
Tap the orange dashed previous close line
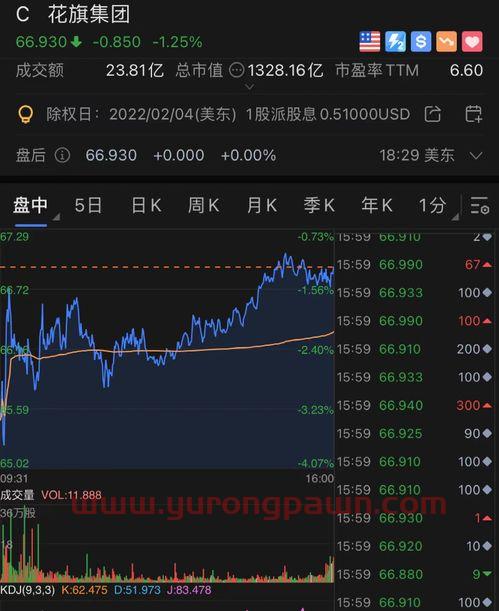[x=167, y=267]
